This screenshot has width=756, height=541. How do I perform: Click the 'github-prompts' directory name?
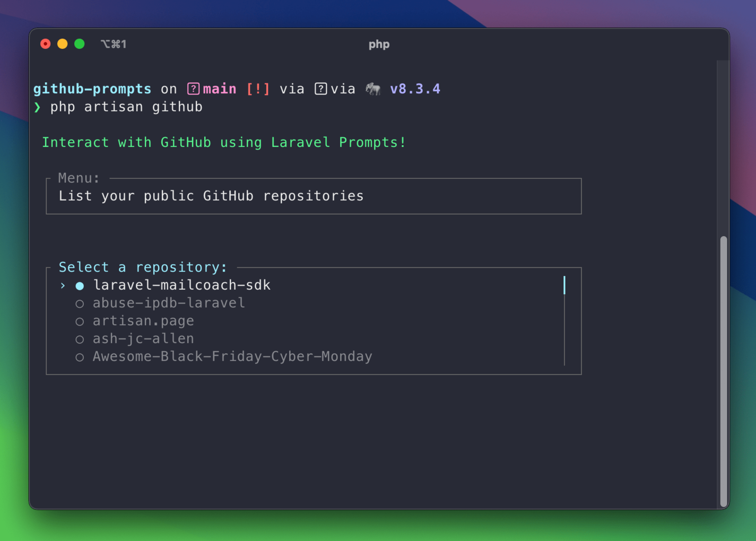tap(92, 89)
